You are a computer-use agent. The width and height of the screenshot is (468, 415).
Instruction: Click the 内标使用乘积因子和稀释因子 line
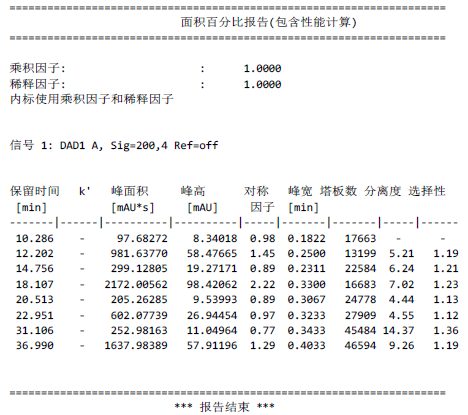click(92, 99)
